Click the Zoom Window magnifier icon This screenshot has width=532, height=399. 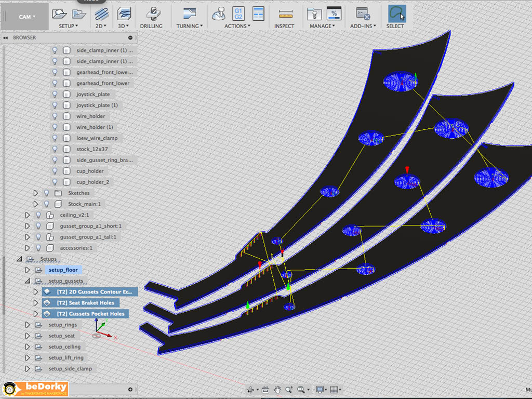(301, 390)
